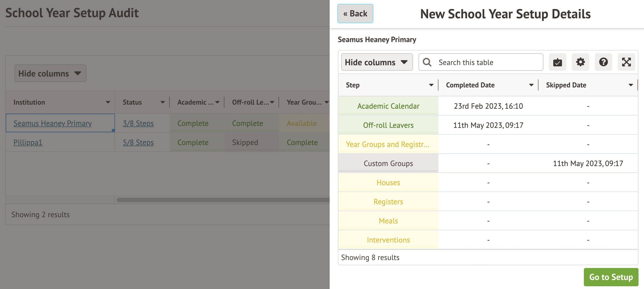This screenshot has width=644, height=289.
Task: Expand Step column header menu arrow
Action: click(431, 85)
